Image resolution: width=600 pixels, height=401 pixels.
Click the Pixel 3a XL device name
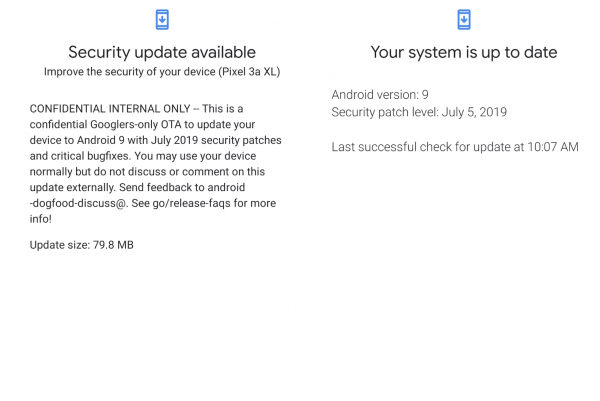click(249, 72)
